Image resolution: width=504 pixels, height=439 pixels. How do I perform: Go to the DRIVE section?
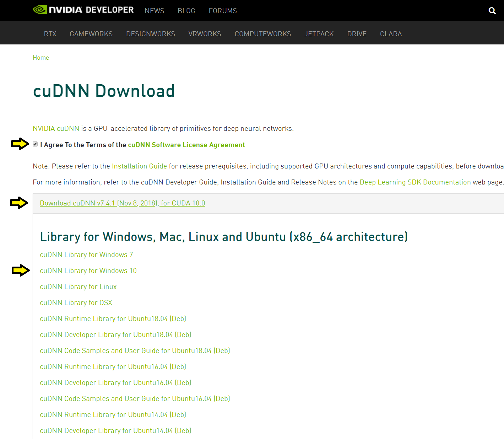(357, 34)
